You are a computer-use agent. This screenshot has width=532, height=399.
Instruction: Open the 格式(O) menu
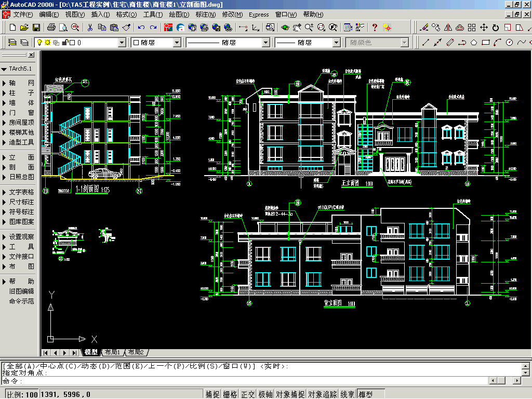tap(126, 15)
